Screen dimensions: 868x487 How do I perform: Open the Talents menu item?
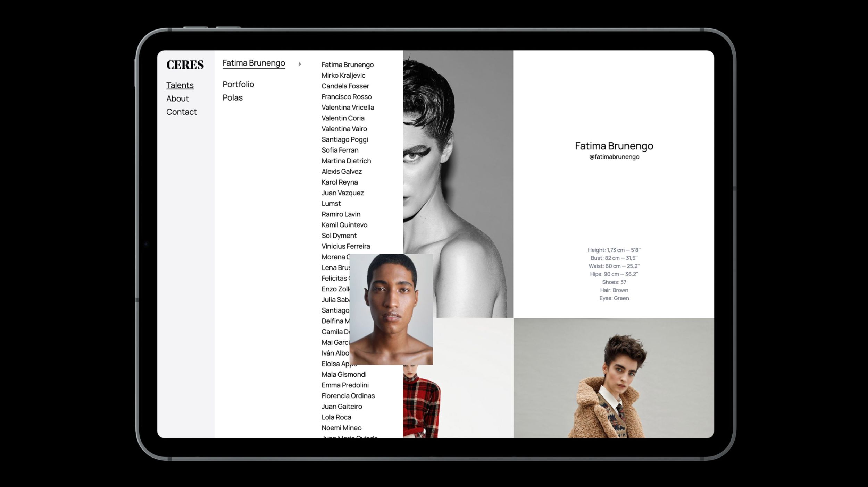(180, 85)
